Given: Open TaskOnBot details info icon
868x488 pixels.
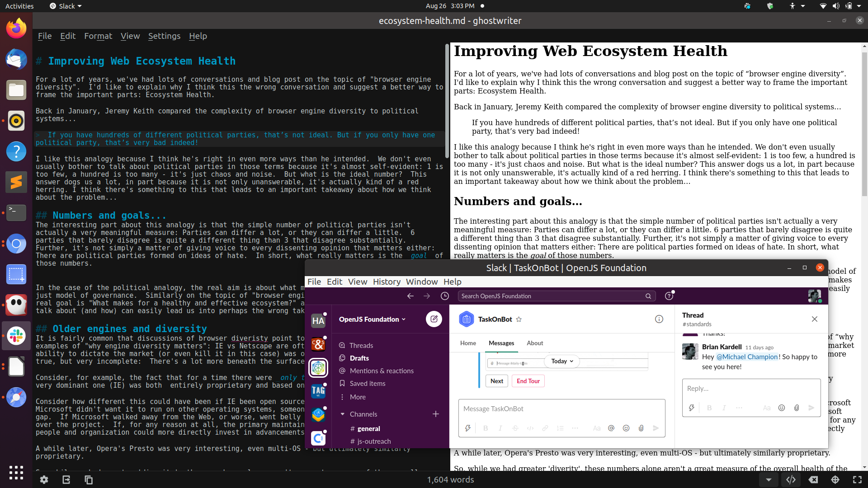Looking at the screenshot, I should pos(659,319).
